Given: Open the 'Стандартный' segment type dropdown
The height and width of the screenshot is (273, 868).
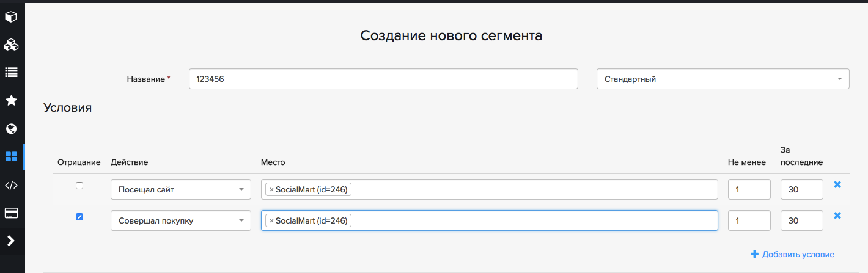Looking at the screenshot, I should [723, 79].
